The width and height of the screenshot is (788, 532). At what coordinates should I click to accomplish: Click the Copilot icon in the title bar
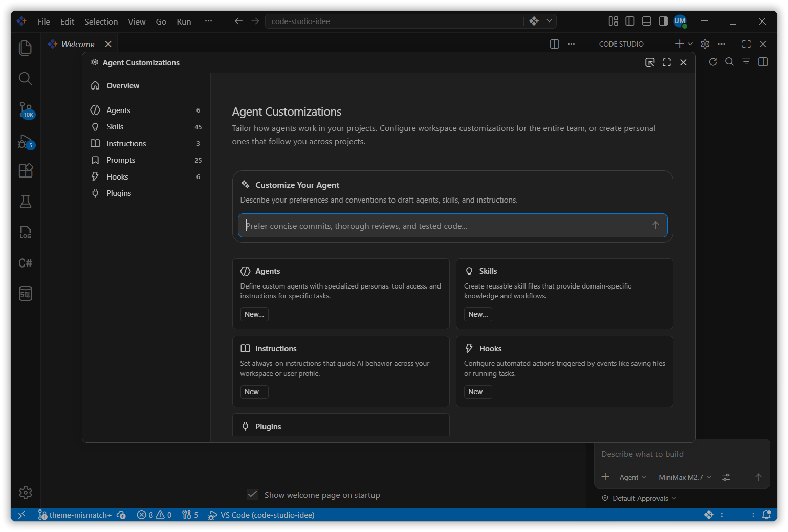click(x=534, y=21)
